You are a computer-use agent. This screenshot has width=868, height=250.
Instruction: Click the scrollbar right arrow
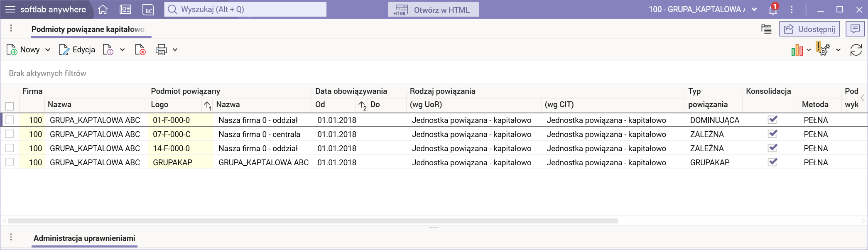(863, 221)
